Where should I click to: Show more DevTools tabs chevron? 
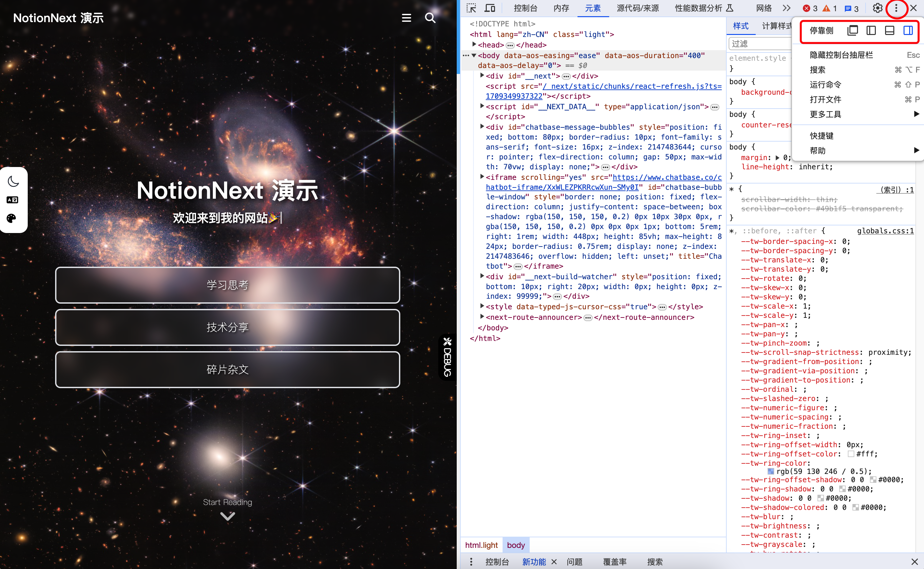(x=787, y=8)
